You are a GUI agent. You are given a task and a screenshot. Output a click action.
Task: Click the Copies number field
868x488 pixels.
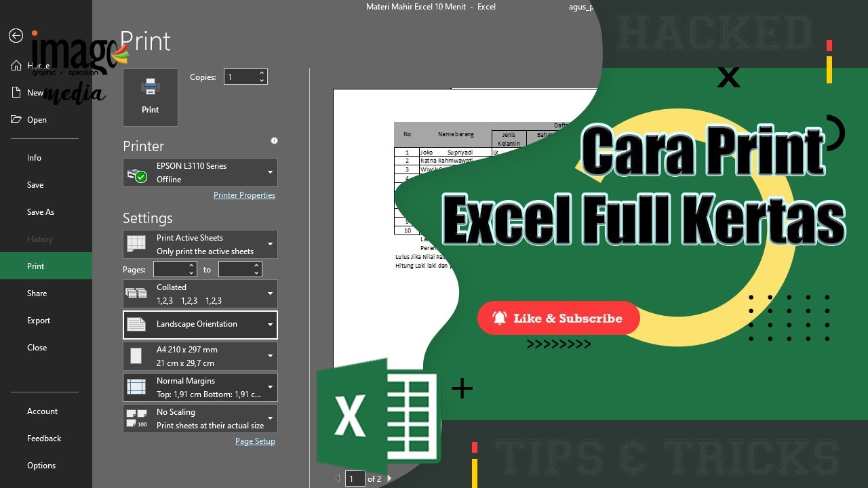click(x=241, y=77)
